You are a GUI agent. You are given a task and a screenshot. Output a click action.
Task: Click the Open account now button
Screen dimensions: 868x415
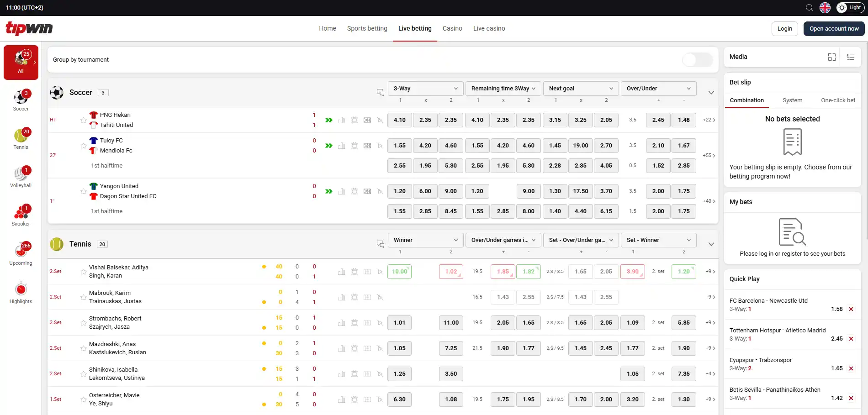(834, 29)
